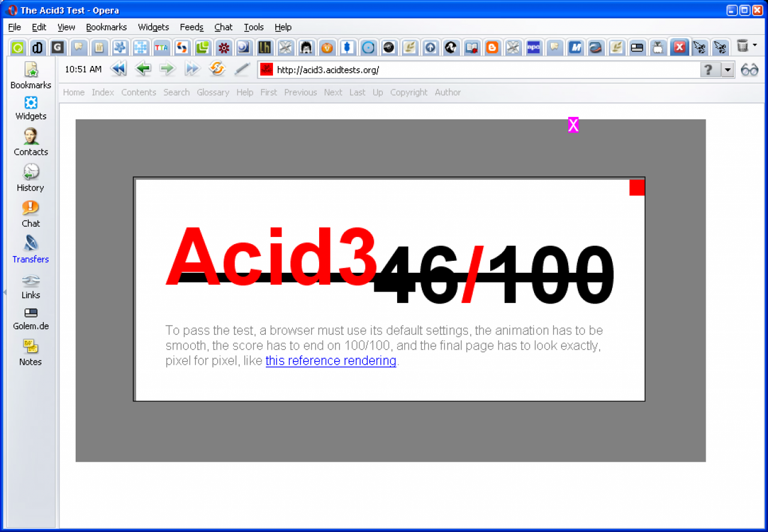Go forward with the green right arrow

(x=167, y=69)
